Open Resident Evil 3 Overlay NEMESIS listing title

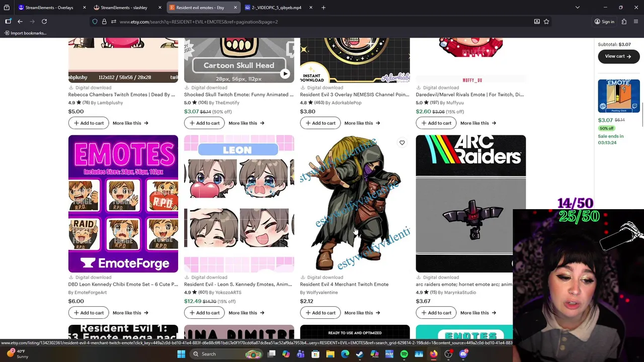354,95
